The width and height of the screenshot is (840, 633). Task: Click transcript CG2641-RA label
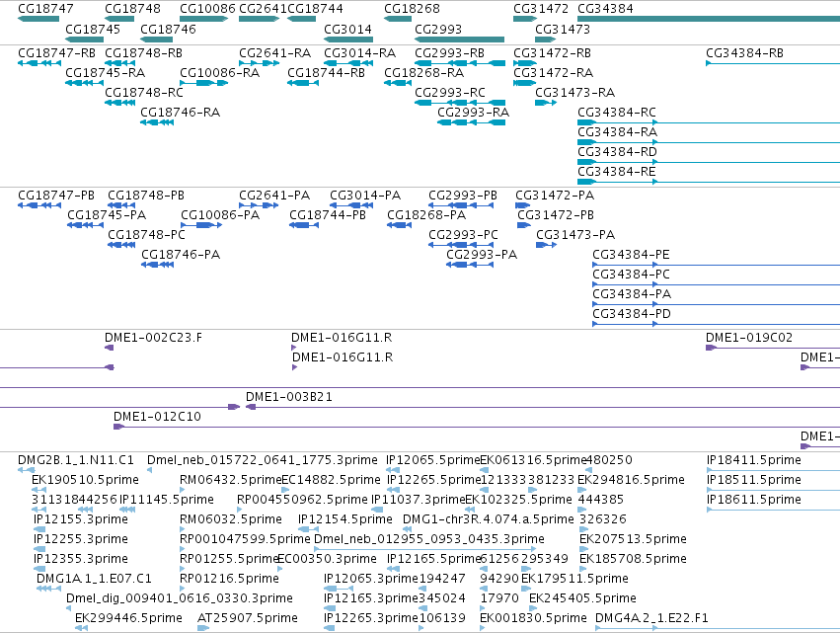click(x=274, y=53)
